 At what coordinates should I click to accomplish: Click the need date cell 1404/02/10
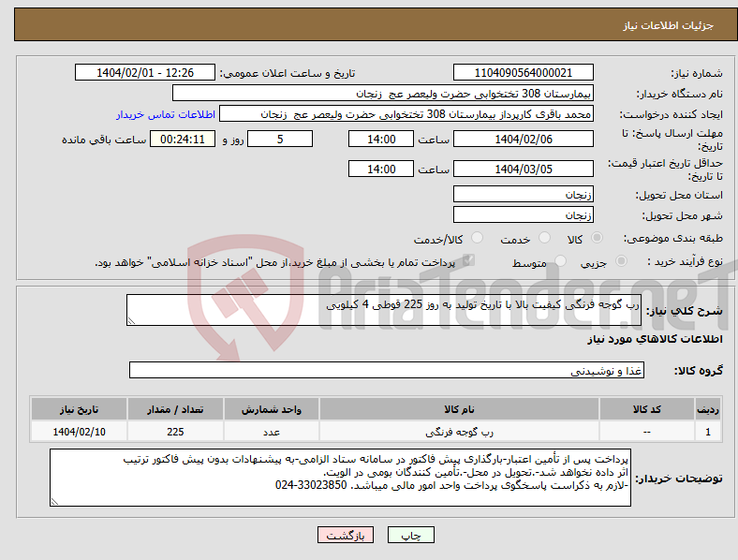[x=79, y=432]
